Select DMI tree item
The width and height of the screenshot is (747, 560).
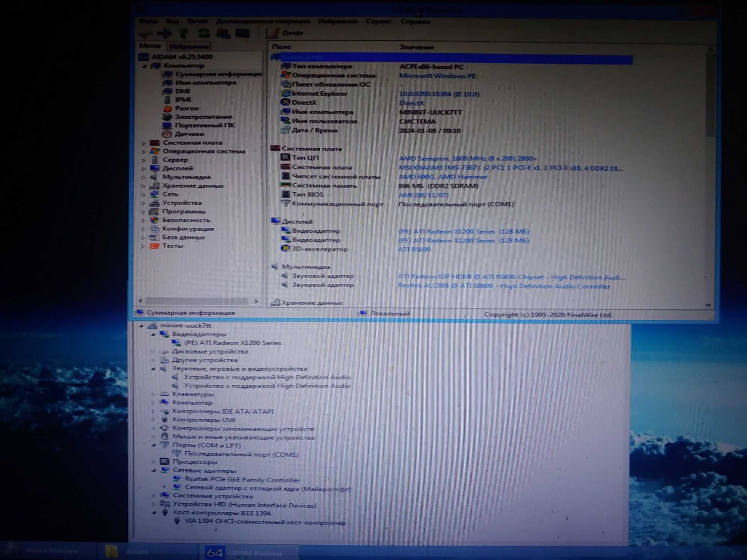183,91
